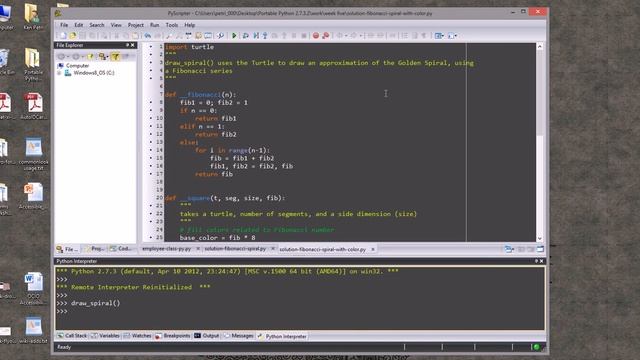Close the employee-class-py.py tab

point(198,249)
